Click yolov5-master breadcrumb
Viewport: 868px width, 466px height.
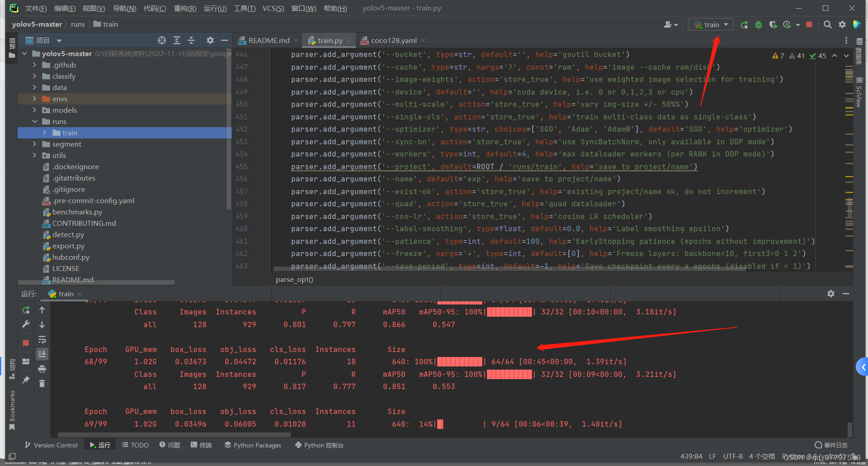37,24
